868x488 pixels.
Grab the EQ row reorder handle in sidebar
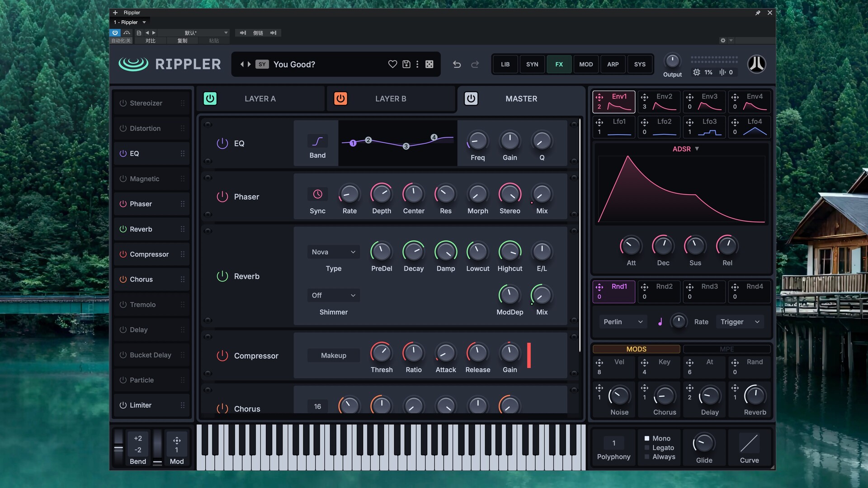[183, 154]
